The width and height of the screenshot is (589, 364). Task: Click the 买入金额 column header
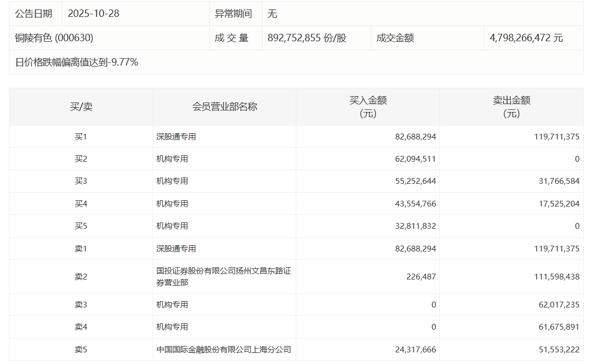368,107
